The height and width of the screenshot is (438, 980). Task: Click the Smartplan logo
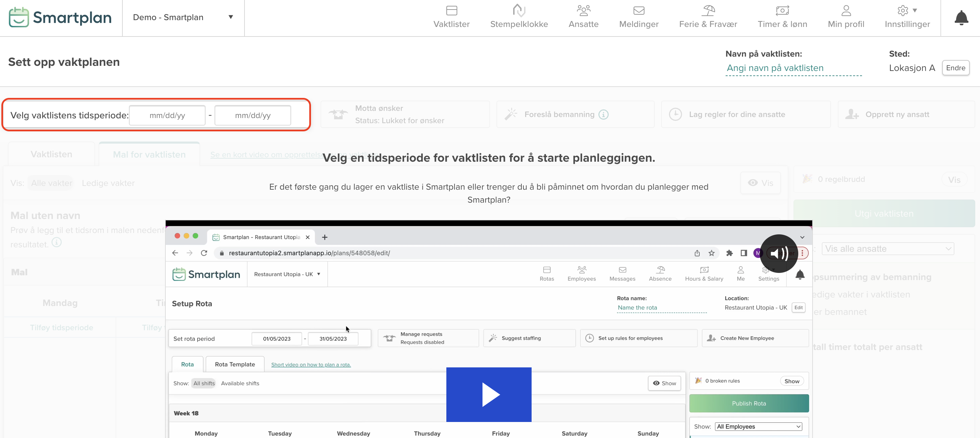(60, 17)
